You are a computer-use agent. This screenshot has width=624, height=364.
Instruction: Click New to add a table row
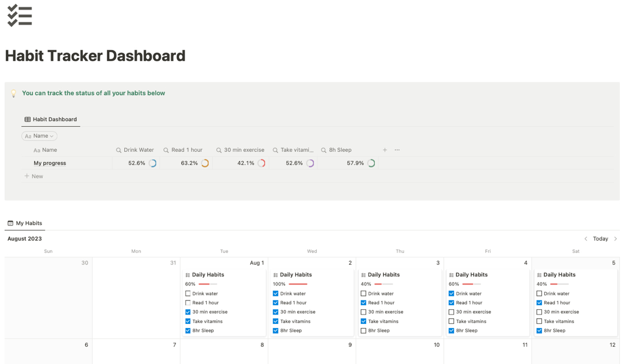[x=33, y=176]
